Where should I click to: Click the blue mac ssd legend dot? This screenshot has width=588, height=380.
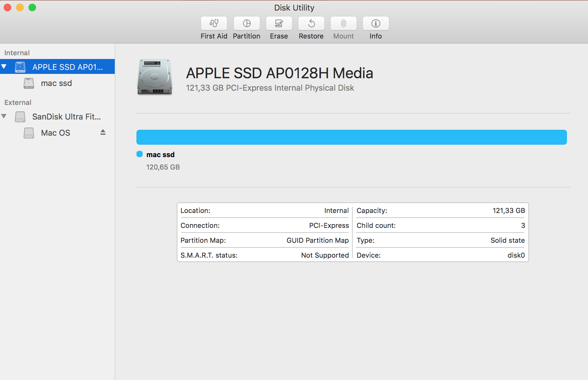[140, 154]
